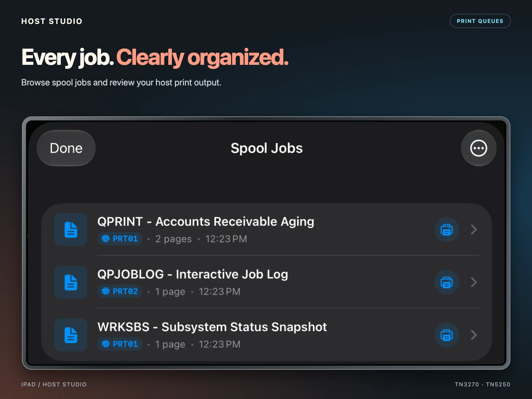Click the HOST STUDIO header label
Image resolution: width=532 pixels, height=399 pixels.
click(x=52, y=21)
